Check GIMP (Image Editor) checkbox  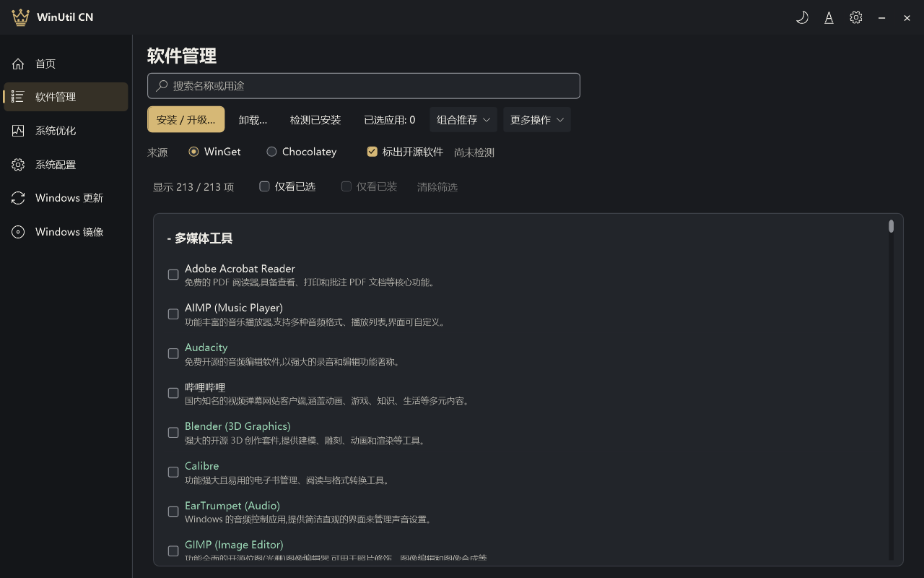[x=173, y=551]
